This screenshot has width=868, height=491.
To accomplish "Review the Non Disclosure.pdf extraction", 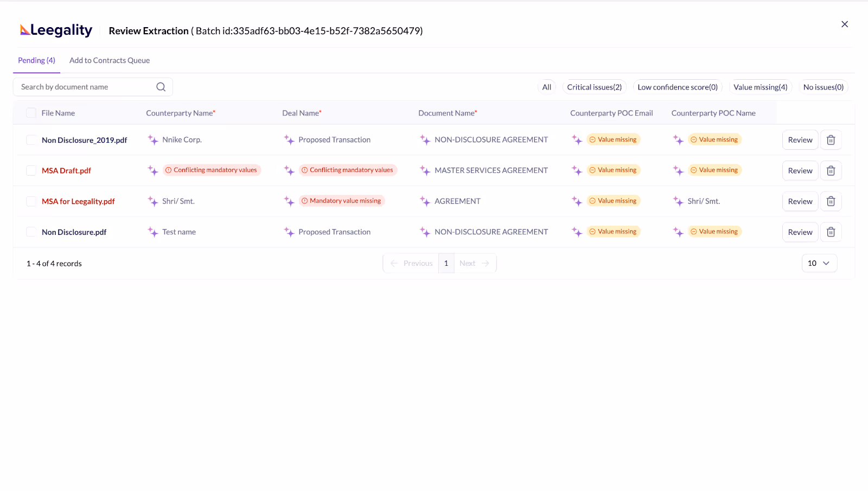I will [800, 232].
